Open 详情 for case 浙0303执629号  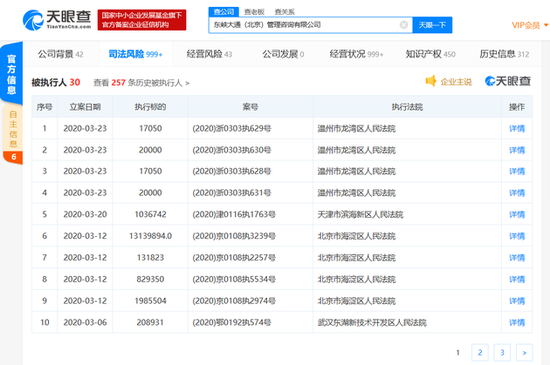[517, 129]
